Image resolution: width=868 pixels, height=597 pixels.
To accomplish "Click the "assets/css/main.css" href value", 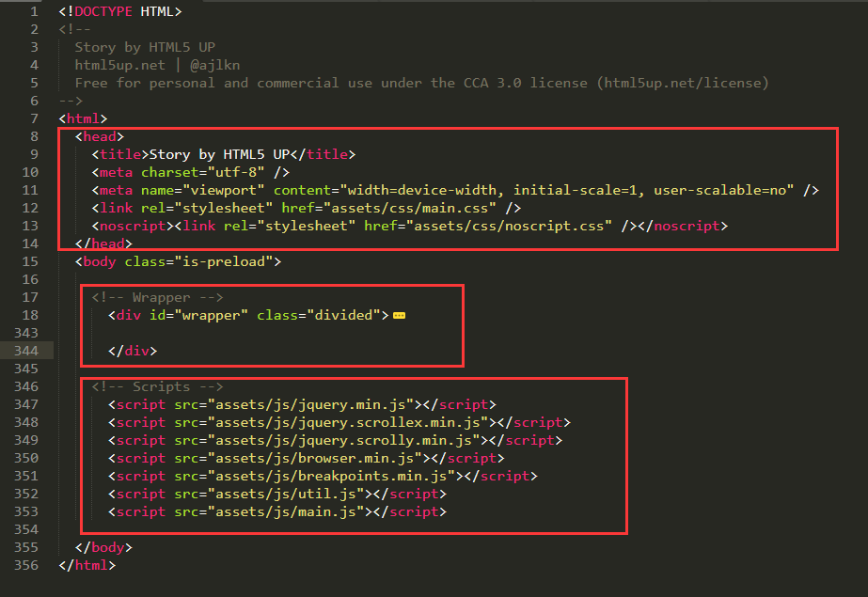I will 410,208.
